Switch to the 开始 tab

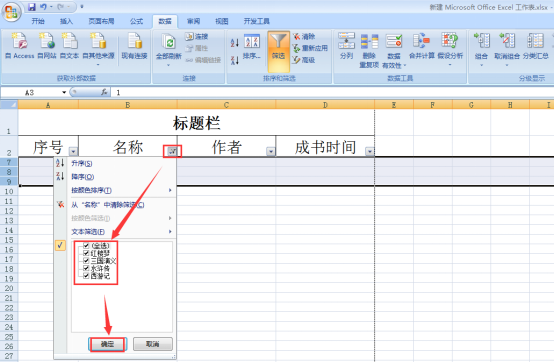38,21
